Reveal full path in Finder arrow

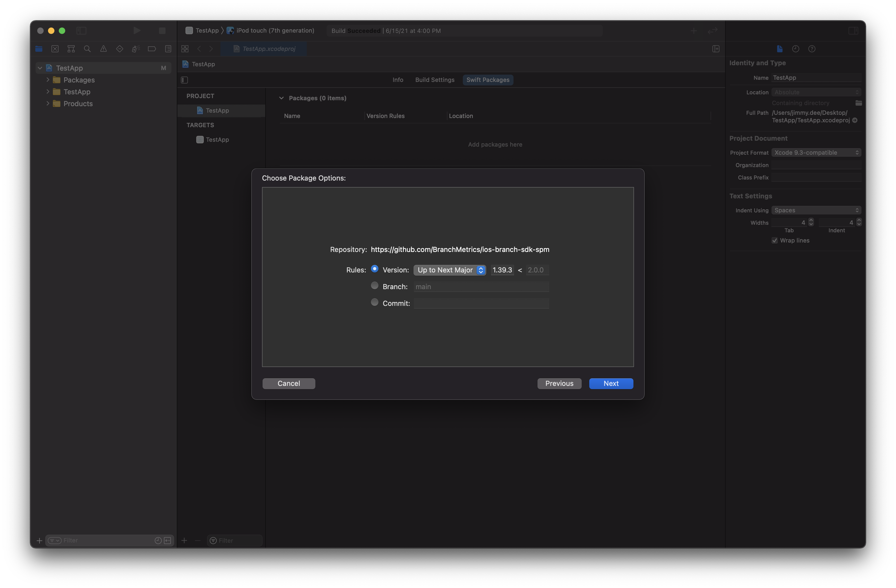(854, 120)
